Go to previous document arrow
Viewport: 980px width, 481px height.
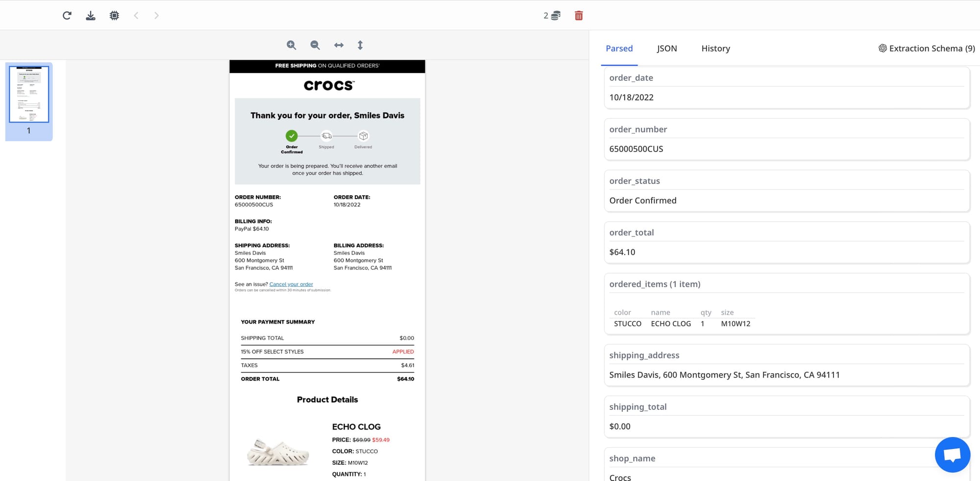136,16
